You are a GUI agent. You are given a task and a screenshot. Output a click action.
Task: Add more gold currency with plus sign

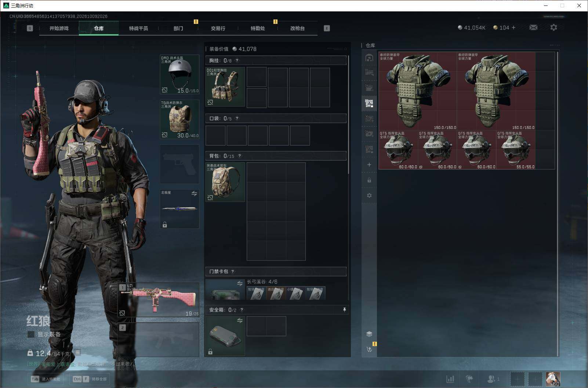tap(513, 28)
